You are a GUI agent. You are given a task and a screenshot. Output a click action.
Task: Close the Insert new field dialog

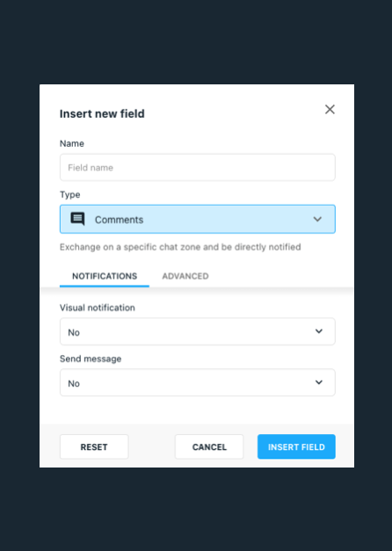coord(330,109)
